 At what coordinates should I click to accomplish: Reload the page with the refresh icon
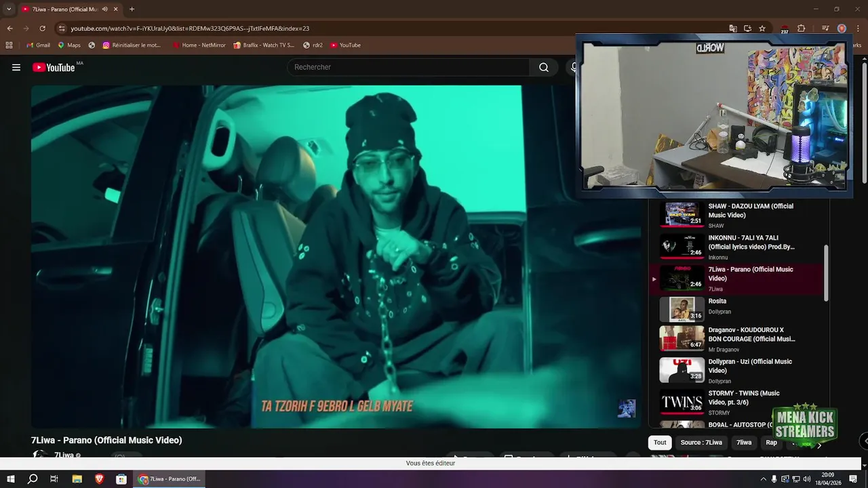click(x=42, y=28)
